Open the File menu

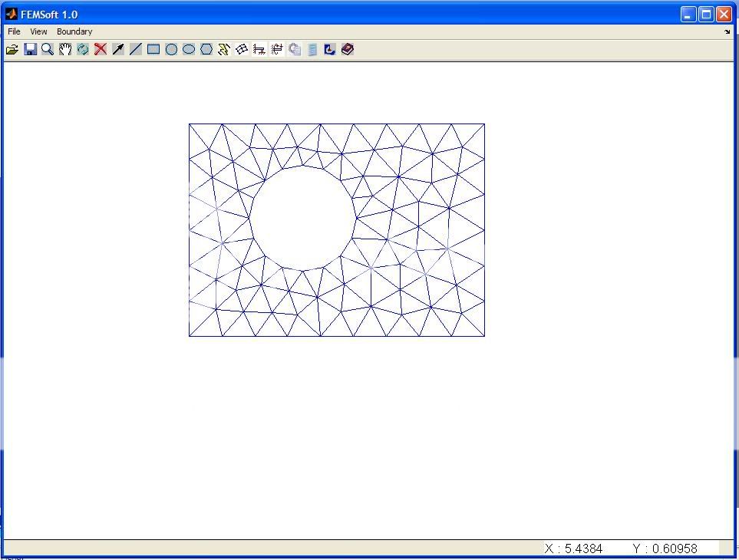click(x=14, y=31)
